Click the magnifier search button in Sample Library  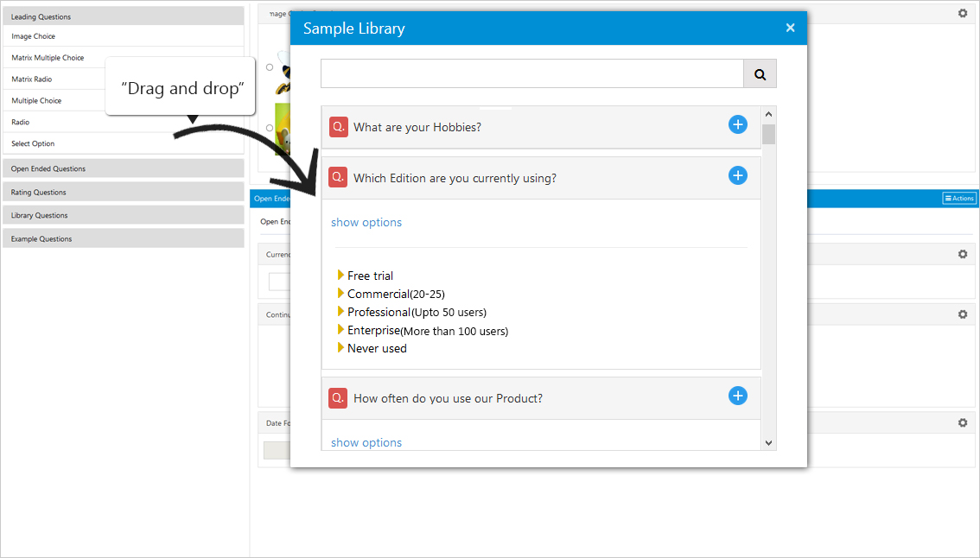[x=760, y=73]
